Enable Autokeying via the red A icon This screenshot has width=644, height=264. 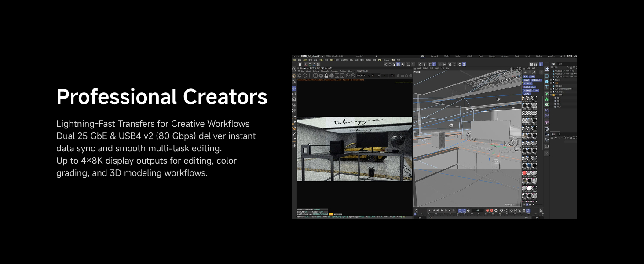(x=491, y=210)
